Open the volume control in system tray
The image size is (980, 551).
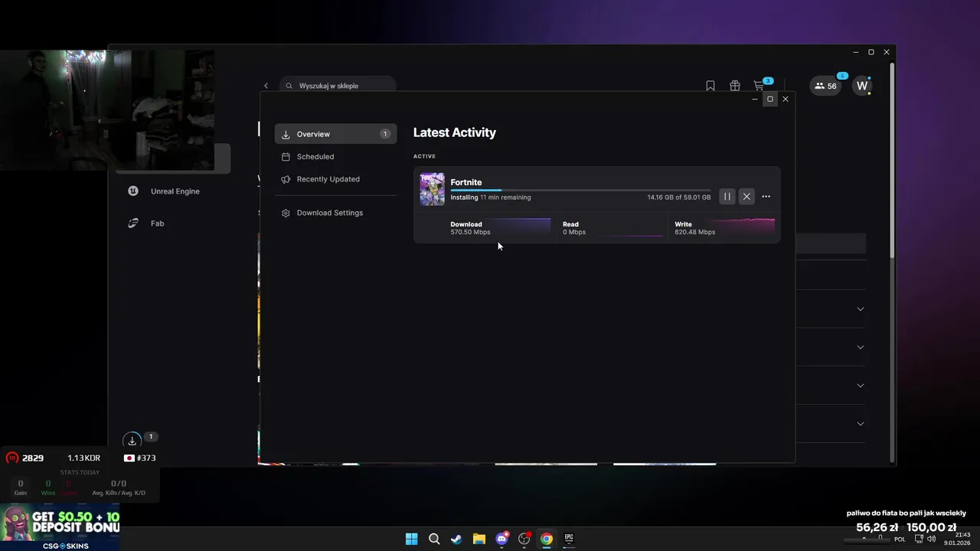pos(932,539)
